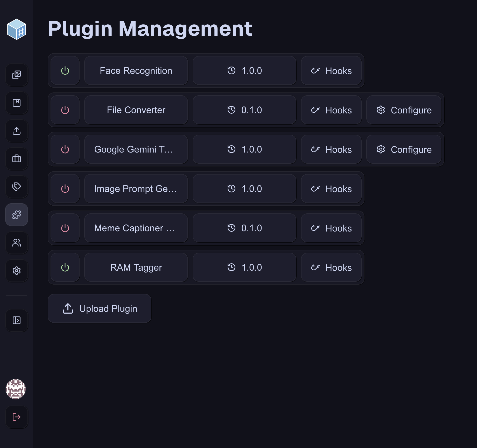Open the image gallery section
The height and width of the screenshot is (448, 477).
tap(17, 75)
